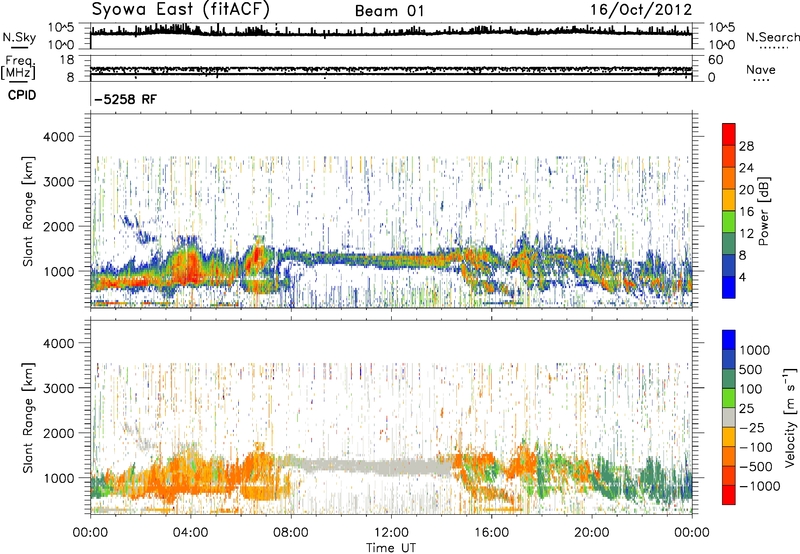Screen dimensions: 800x554
Task: Click the '-100' label on the velocity colorbar
Action: (x=756, y=447)
